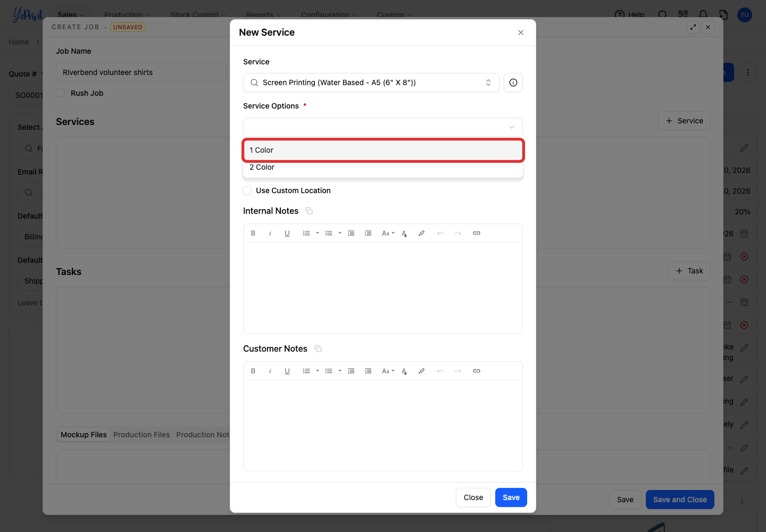
Task: Tick the Rush Job checkbox
Action: 60,93
